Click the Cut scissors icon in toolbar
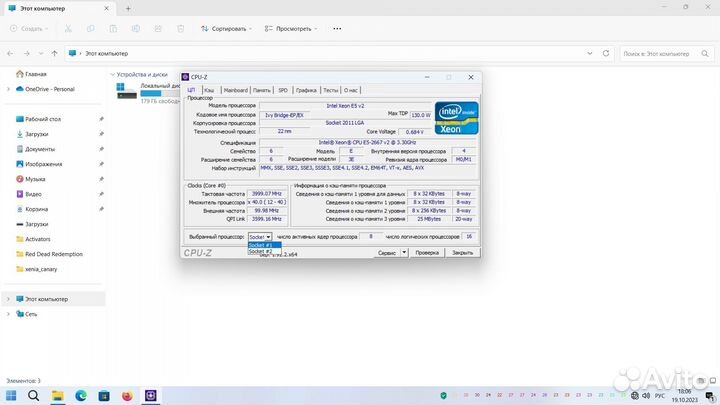This screenshot has height=405, width=720. tap(68, 28)
